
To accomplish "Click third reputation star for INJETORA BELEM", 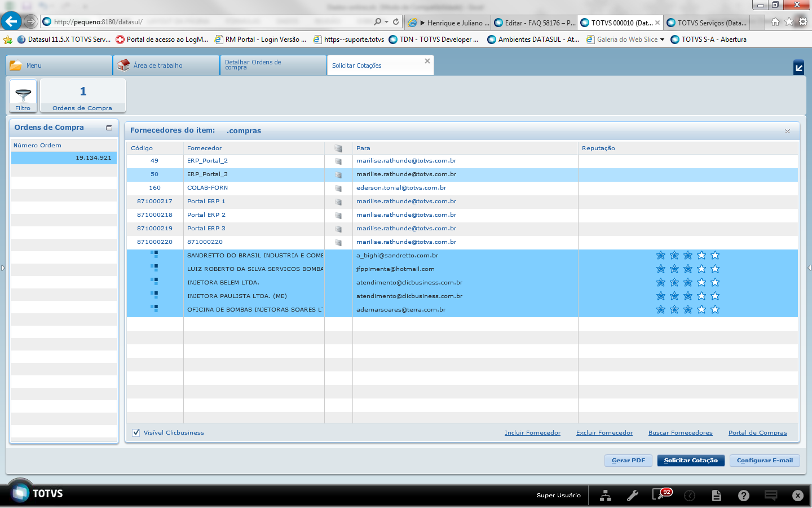I will coord(688,282).
